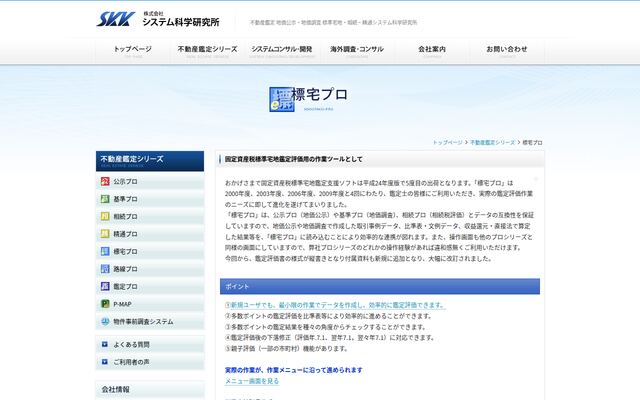The width and height of the screenshot is (640, 400).
Task: Open the first point link about 新規ユーザ
Action: (338, 305)
